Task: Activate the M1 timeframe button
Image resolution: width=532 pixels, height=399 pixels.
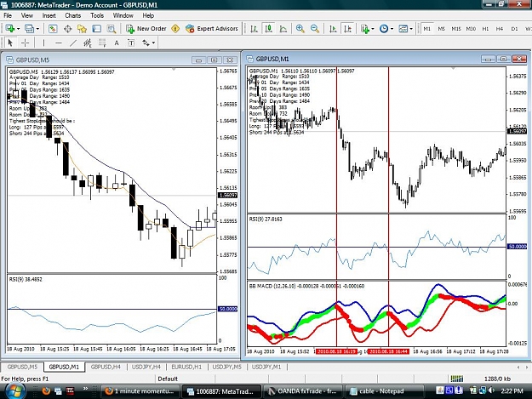Action: click(426, 29)
